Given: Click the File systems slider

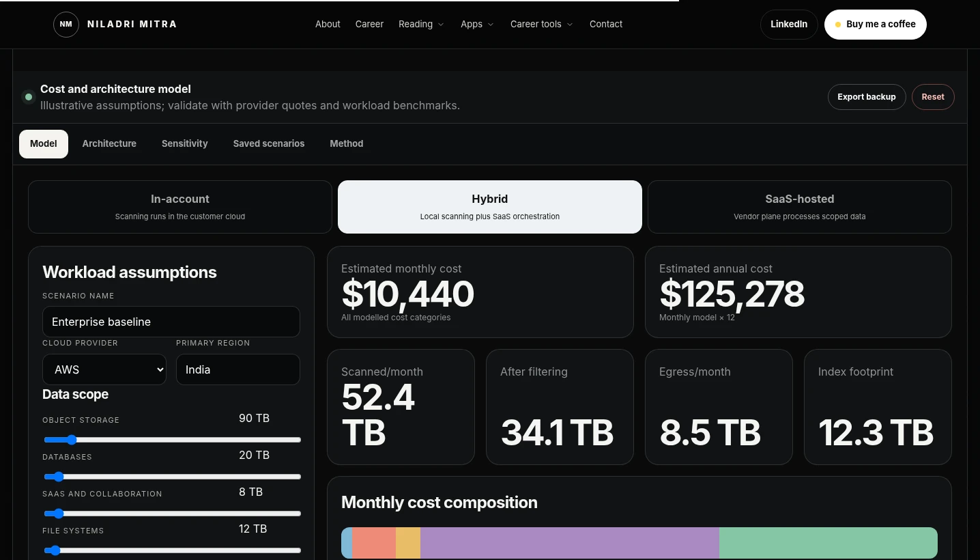Looking at the screenshot, I should point(173,550).
